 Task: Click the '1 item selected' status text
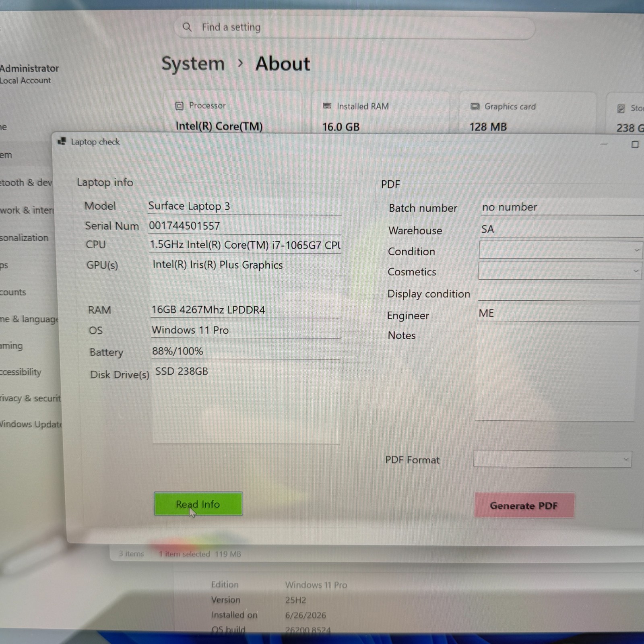click(184, 554)
